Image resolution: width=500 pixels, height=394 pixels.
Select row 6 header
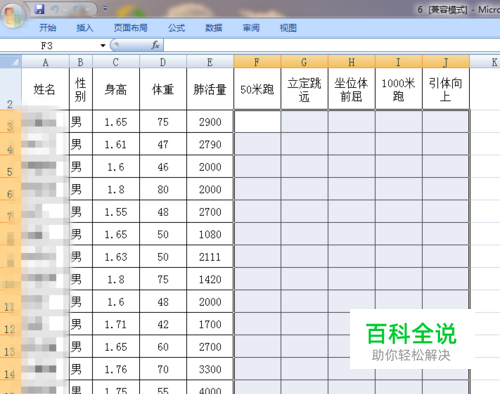click(11, 189)
